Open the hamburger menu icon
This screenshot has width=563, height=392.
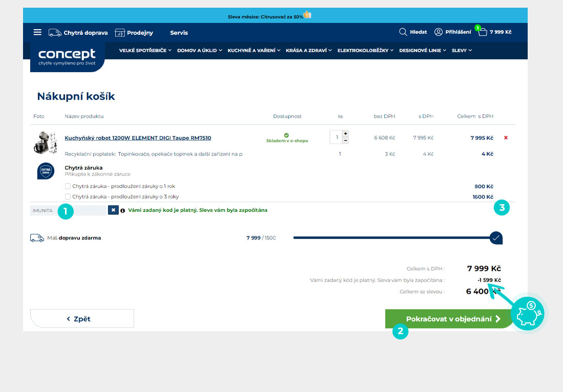point(37,32)
